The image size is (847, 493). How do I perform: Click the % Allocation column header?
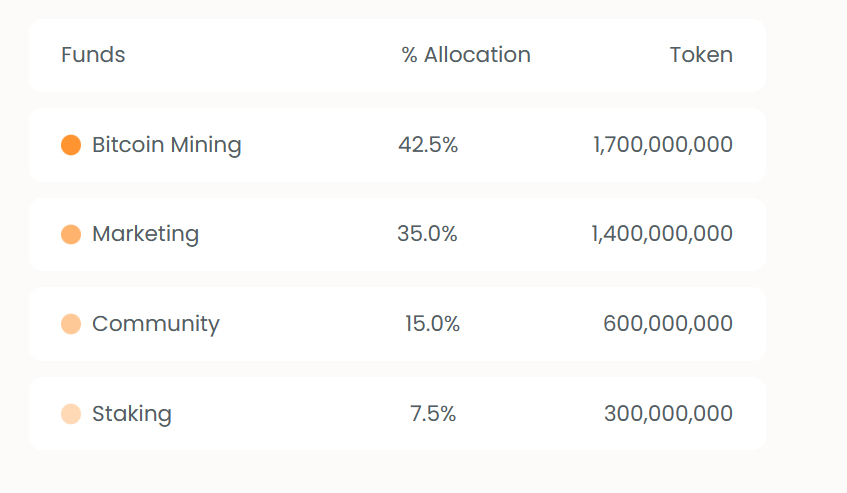466,55
